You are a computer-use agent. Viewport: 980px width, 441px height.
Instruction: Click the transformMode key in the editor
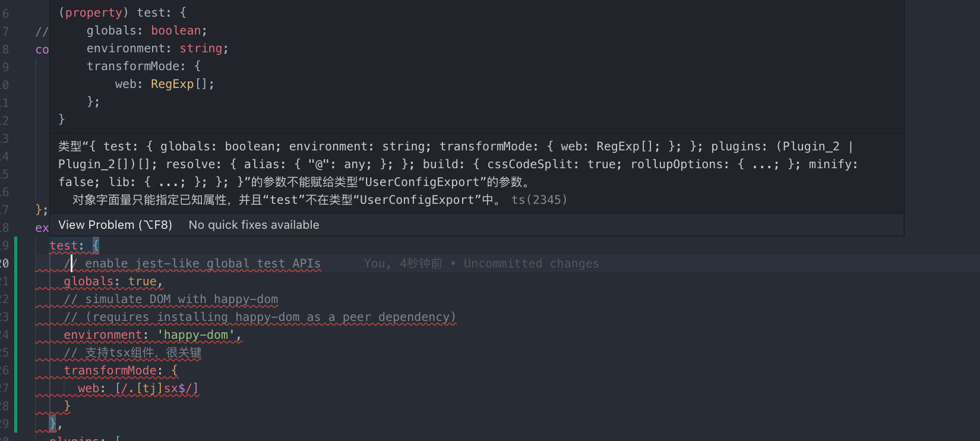pos(110,370)
